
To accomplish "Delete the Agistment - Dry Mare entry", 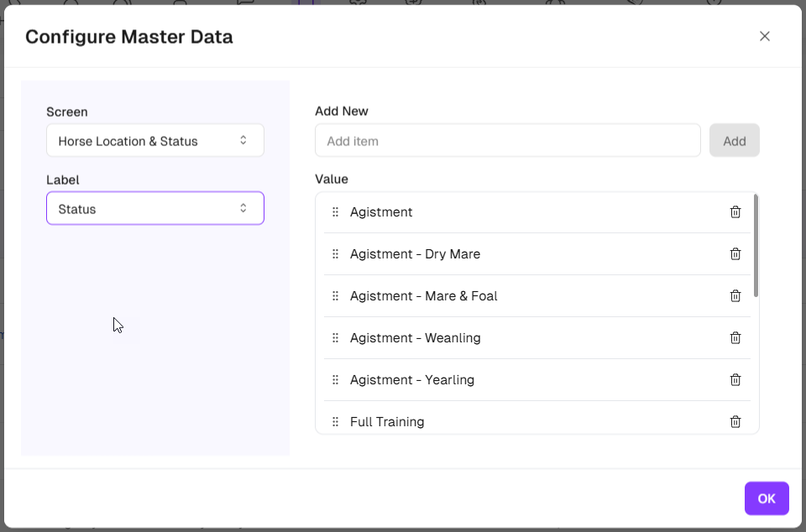I will point(735,254).
